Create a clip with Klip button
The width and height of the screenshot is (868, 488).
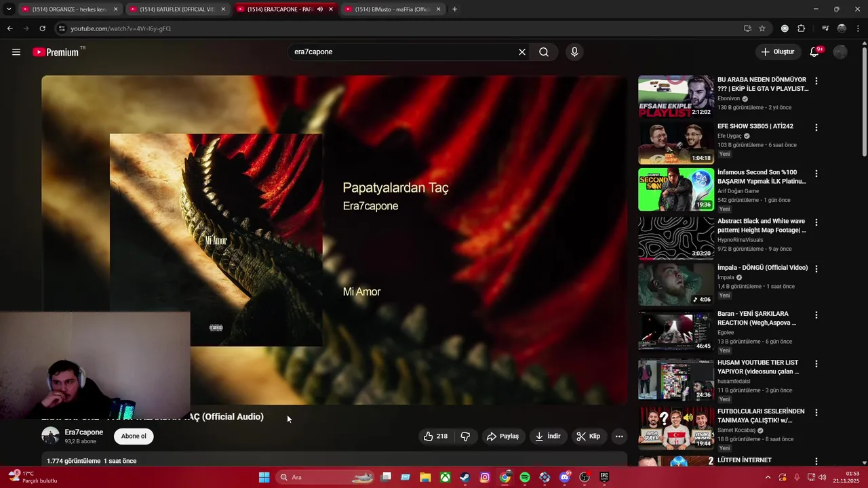588,436
